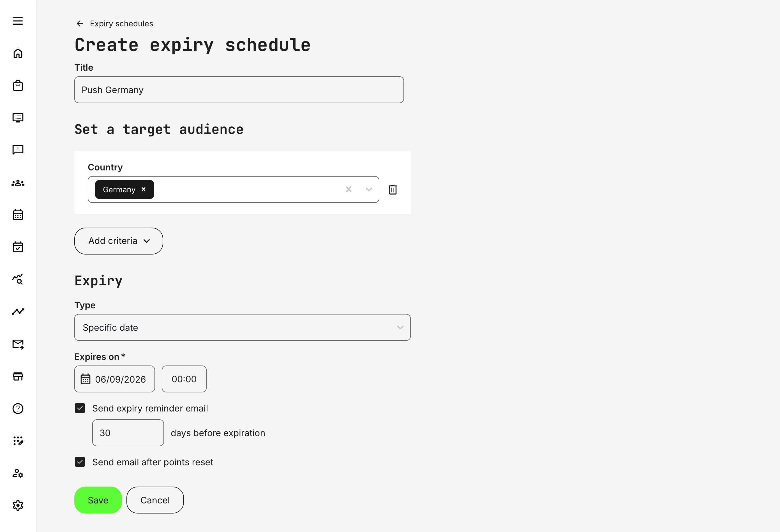Open the settings gear icon

pyautogui.click(x=18, y=505)
